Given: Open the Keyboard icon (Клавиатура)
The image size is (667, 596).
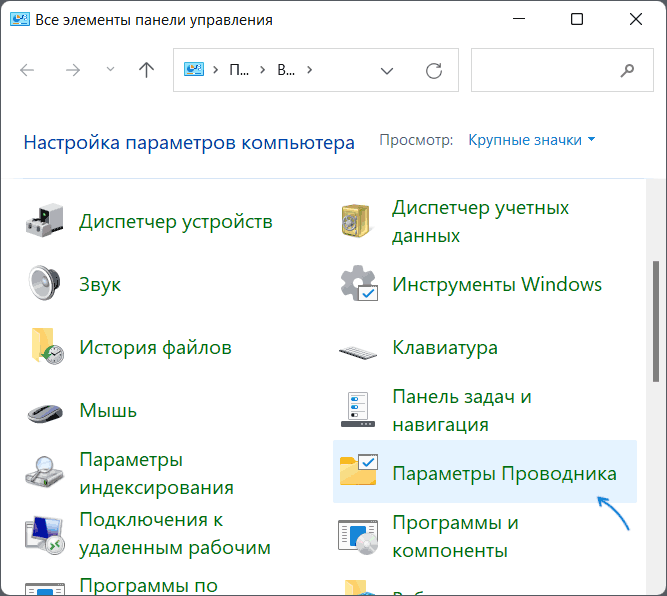Looking at the screenshot, I should coord(358,352).
